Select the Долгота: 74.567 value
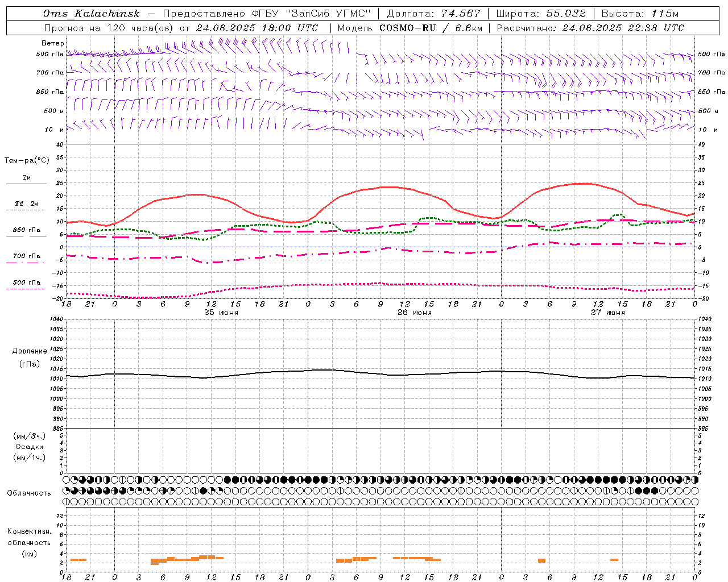Image resolution: width=728 pixels, height=582 pixels. 433,14
